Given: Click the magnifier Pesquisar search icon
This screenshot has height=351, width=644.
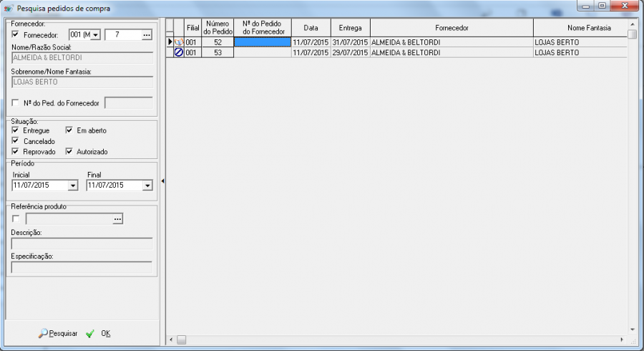Looking at the screenshot, I should (44, 333).
